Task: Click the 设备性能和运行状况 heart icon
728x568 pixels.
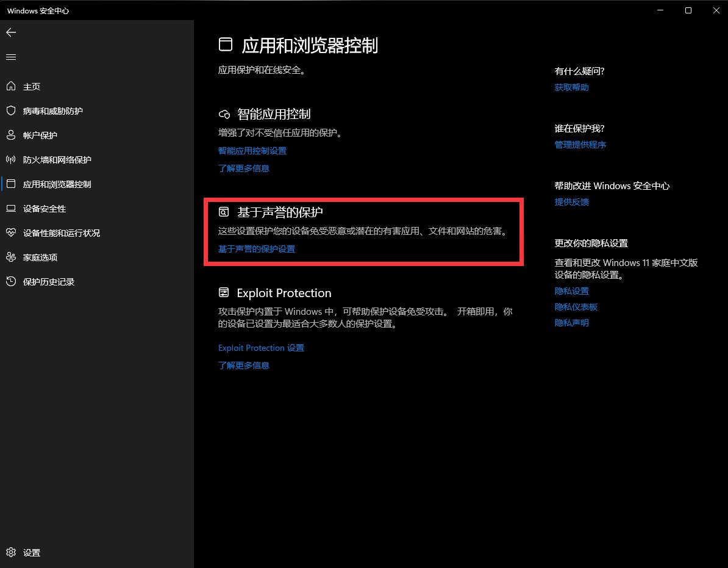Action: [11, 232]
